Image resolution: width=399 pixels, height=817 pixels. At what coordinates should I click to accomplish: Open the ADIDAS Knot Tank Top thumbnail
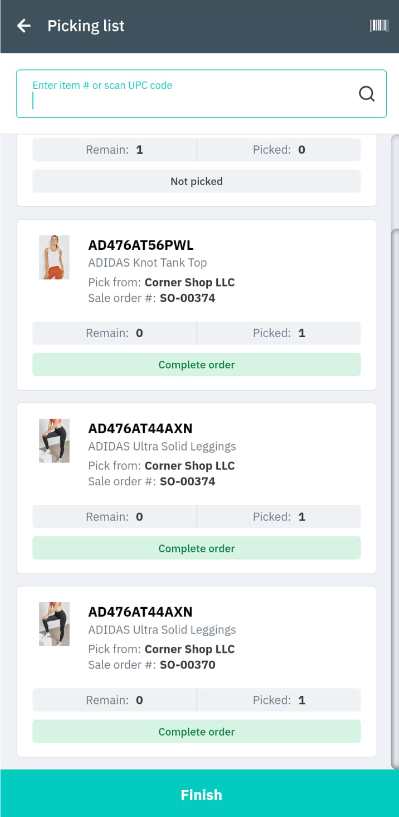click(54, 257)
